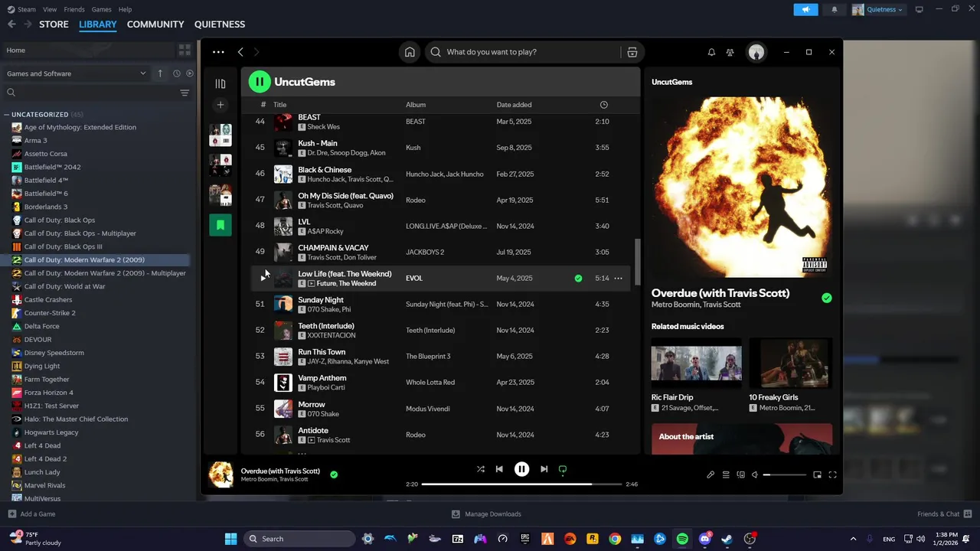Open Steam Friends menu
980x551 pixels.
(x=74, y=9)
